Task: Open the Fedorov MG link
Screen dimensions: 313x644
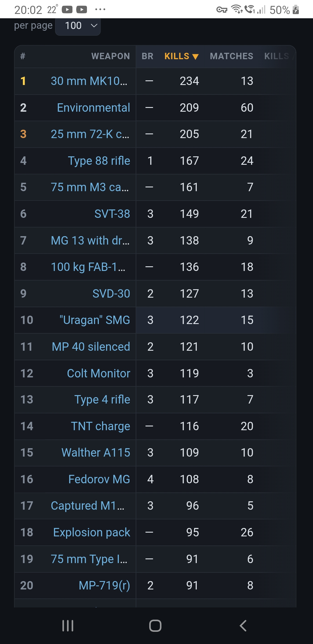Action: click(99, 479)
